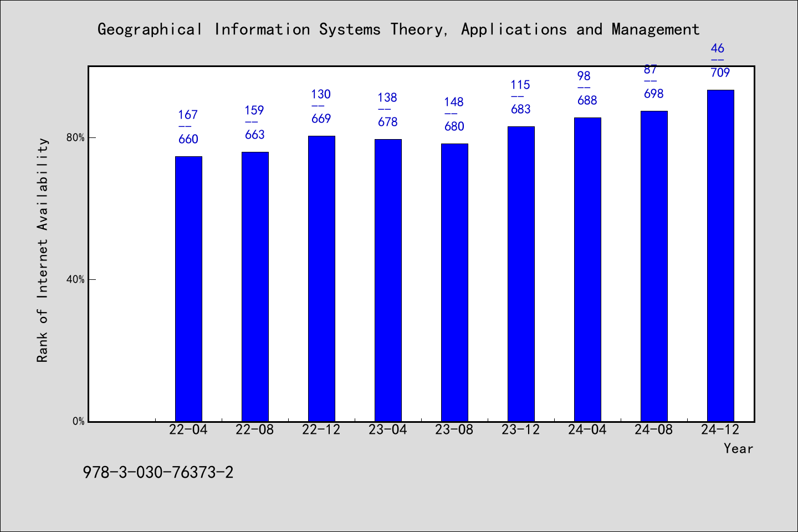Screen dimensions: 798x532
Task: Click the rank value 98 above 24-04
Action: tap(584, 76)
